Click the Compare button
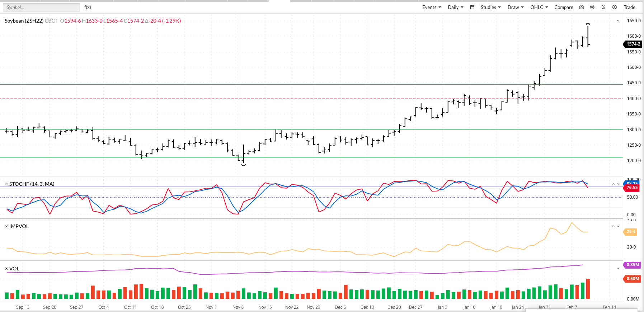The width and height of the screenshot is (644, 312). point(564,7)
